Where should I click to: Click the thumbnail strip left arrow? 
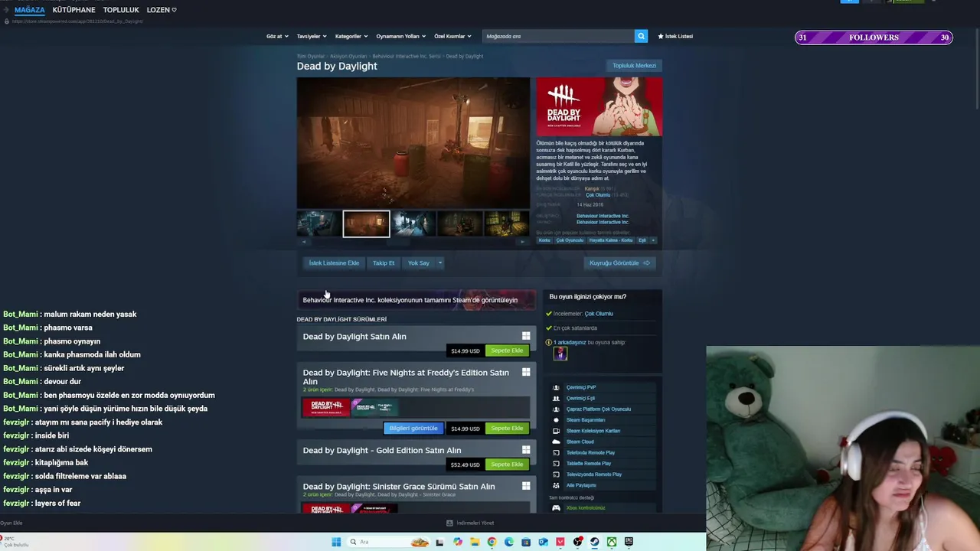(x=304, y=242)
